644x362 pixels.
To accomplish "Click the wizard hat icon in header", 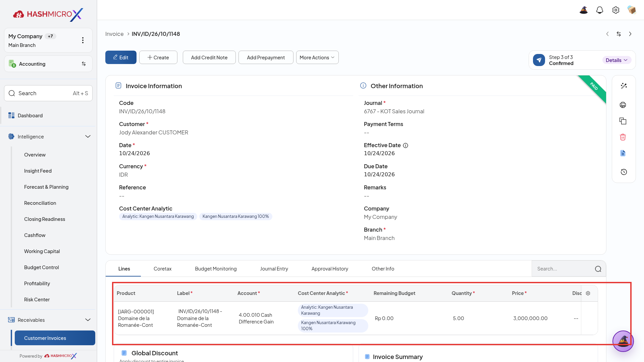I will click(584, 10).
